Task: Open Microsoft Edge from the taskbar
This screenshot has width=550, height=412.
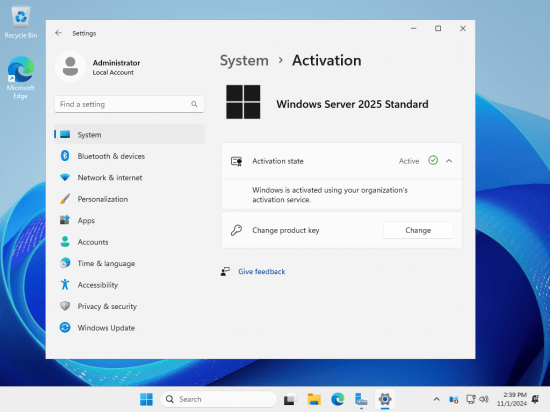Action: click(x=337, y=399)
